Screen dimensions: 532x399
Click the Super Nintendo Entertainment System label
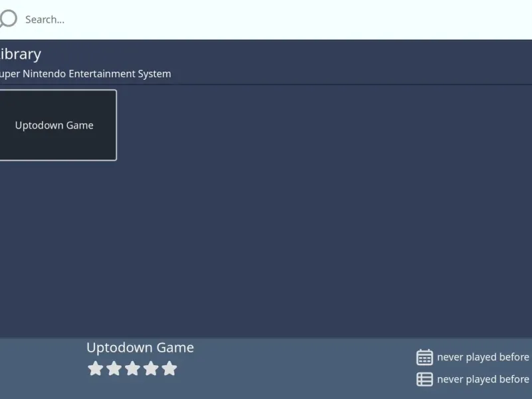click(x=85, y=74)
